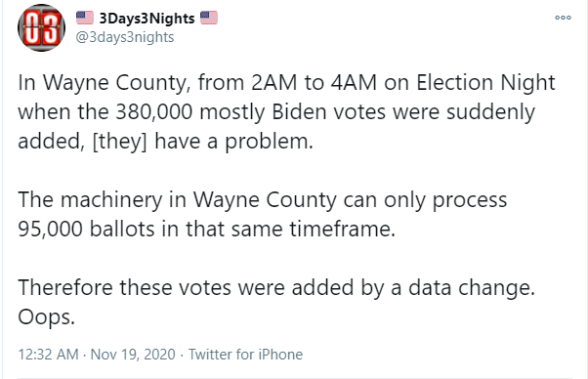Click the first paragraph about Wayne County votes

(x=286, y=111)
